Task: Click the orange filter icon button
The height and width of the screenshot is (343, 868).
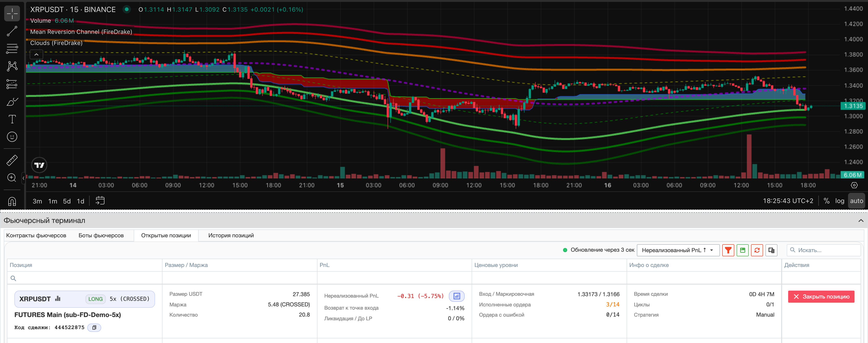Action: [x=728, y=250]
